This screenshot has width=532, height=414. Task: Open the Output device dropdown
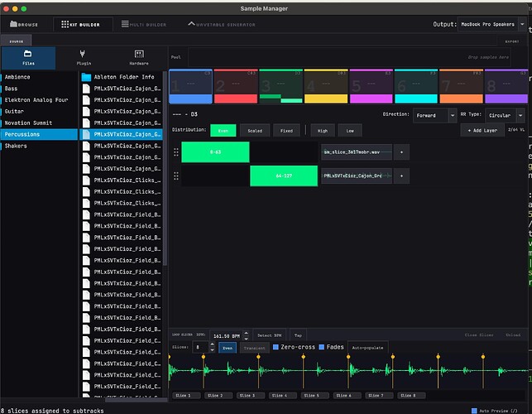coord(491,25)
